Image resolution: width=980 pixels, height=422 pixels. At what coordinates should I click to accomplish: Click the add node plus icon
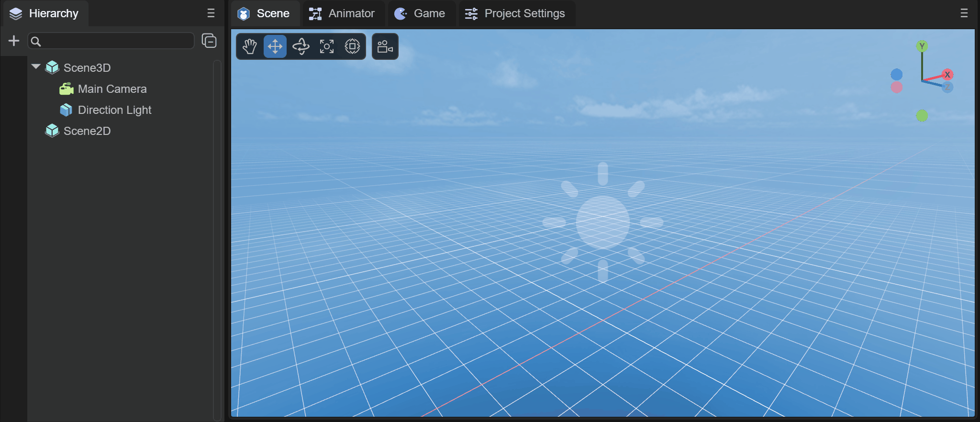14,41
